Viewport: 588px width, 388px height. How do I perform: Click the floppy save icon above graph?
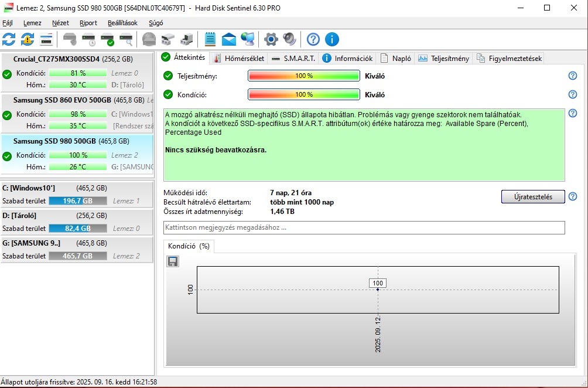point(173,261)
